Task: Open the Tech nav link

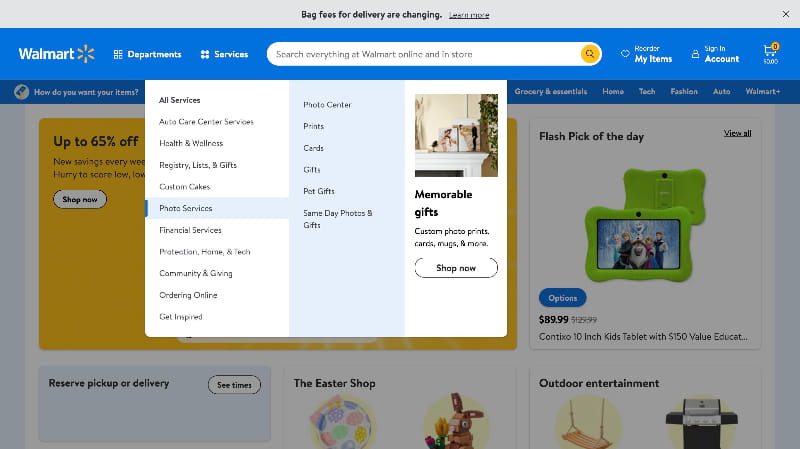Action: click(x=647, y=91)
